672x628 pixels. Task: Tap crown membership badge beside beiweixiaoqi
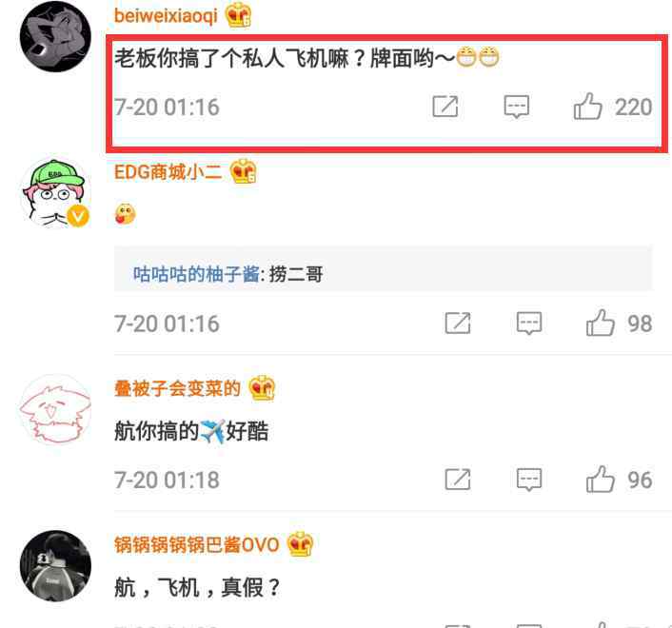(x=239, y=15)
